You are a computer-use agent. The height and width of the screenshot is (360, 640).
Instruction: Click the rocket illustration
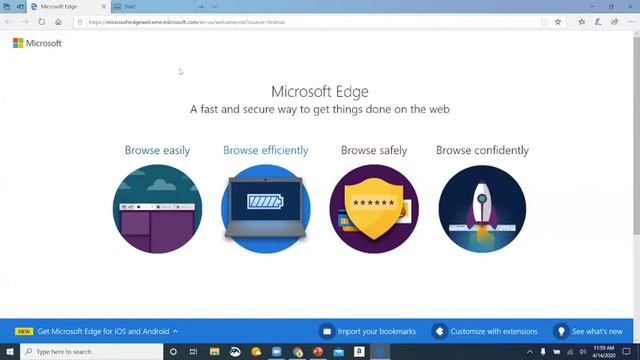482,209
